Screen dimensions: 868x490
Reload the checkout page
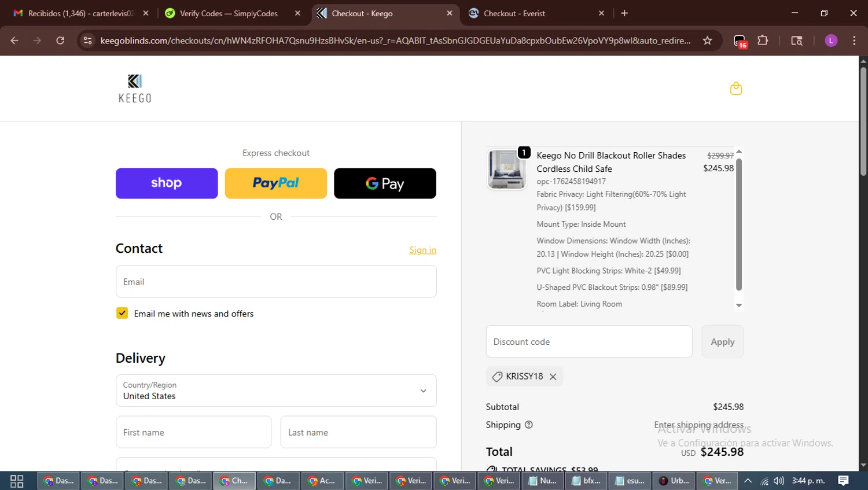click(60, 40)
